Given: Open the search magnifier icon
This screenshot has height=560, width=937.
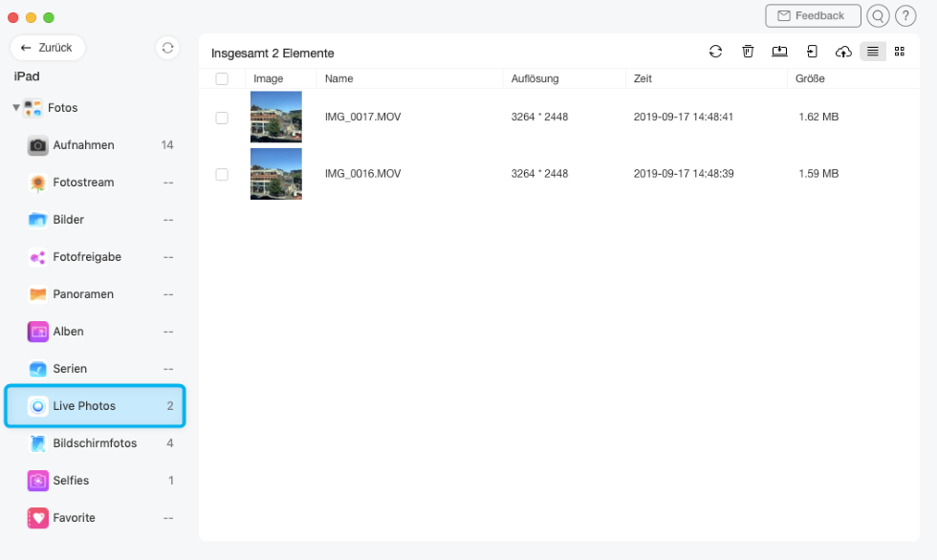Looking at the screenshot, I should tap(877, 16).
